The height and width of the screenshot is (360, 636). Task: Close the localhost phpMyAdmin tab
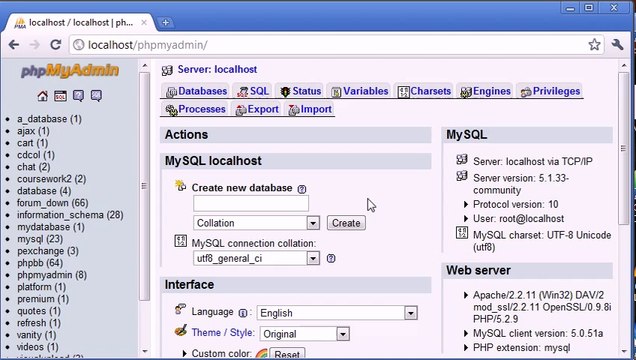[x=144, y=23]
